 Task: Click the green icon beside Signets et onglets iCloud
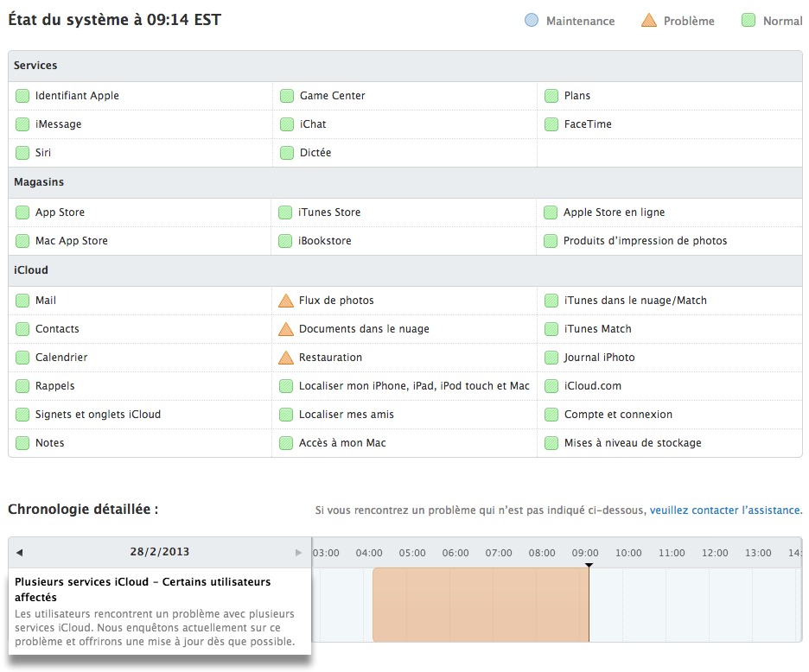pyautogui.click(x=22, y=415)
